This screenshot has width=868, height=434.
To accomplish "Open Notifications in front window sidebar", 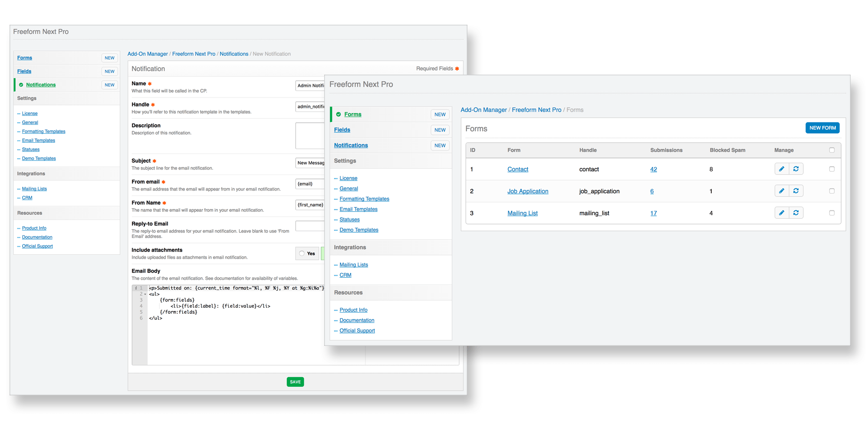I will point(351,145).
